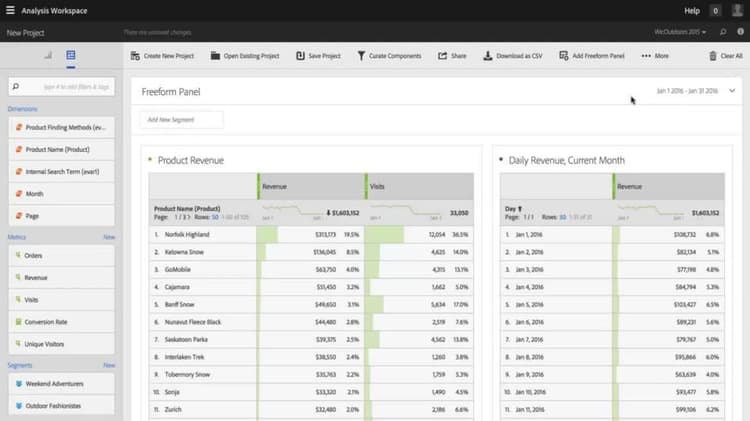Switch to the visualizations chart tab in sidebar
750x421 pixels.
48,55
